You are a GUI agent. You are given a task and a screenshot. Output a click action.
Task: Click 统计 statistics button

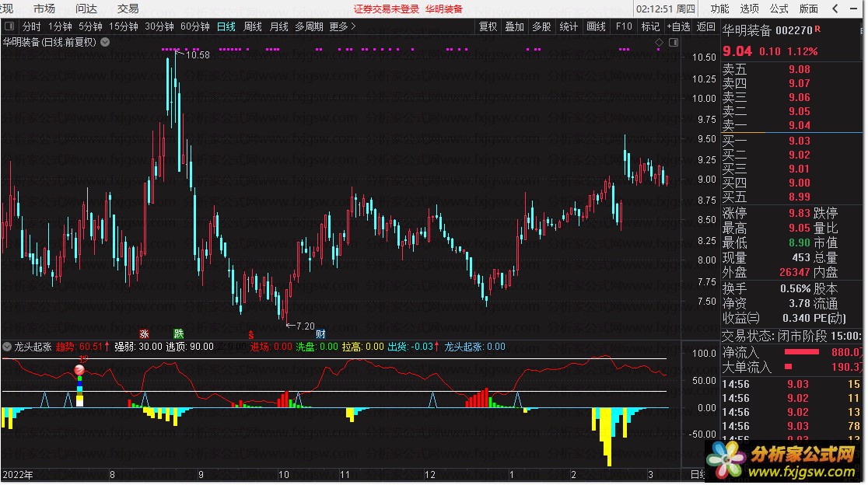coord(569,26)
